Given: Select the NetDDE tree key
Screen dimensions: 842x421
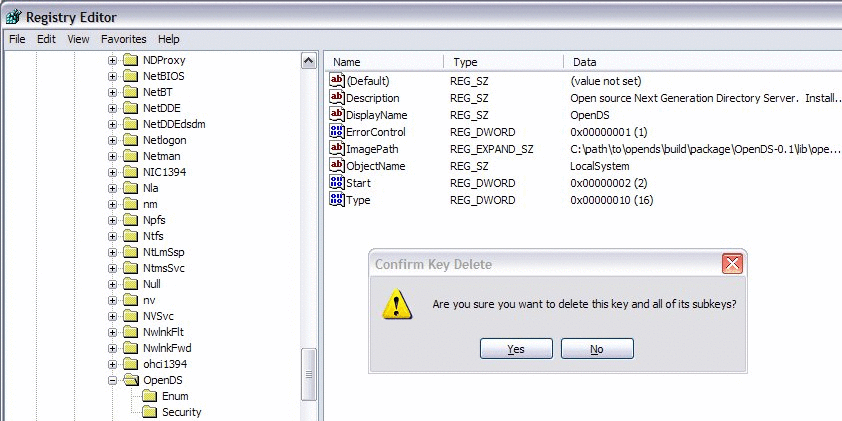Looking at the screenshot, I should pyautogui.click(x=162, y=108).
